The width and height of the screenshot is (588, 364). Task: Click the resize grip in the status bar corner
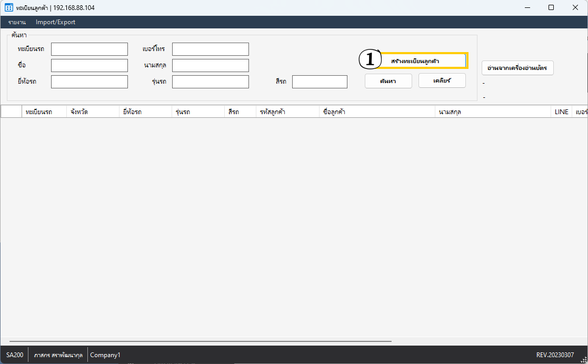coord(583,359)
